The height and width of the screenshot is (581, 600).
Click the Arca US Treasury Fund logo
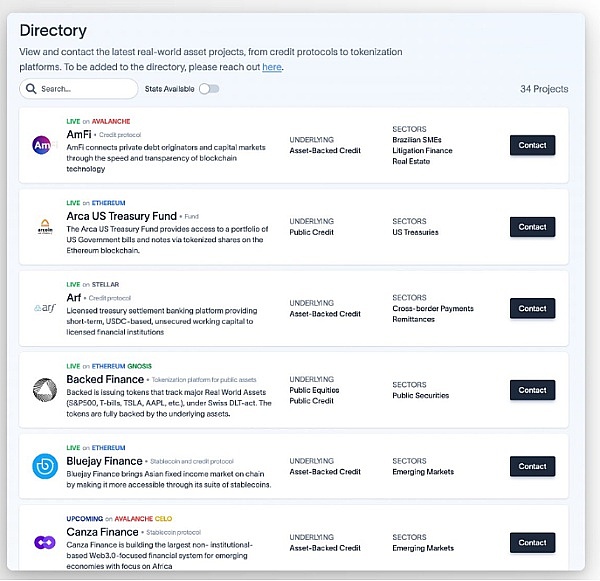click(x=43, y=226)
